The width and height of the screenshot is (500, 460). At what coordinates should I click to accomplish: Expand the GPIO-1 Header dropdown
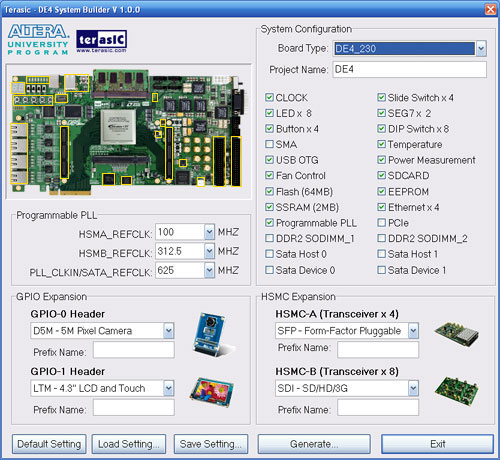pos(168,388)
